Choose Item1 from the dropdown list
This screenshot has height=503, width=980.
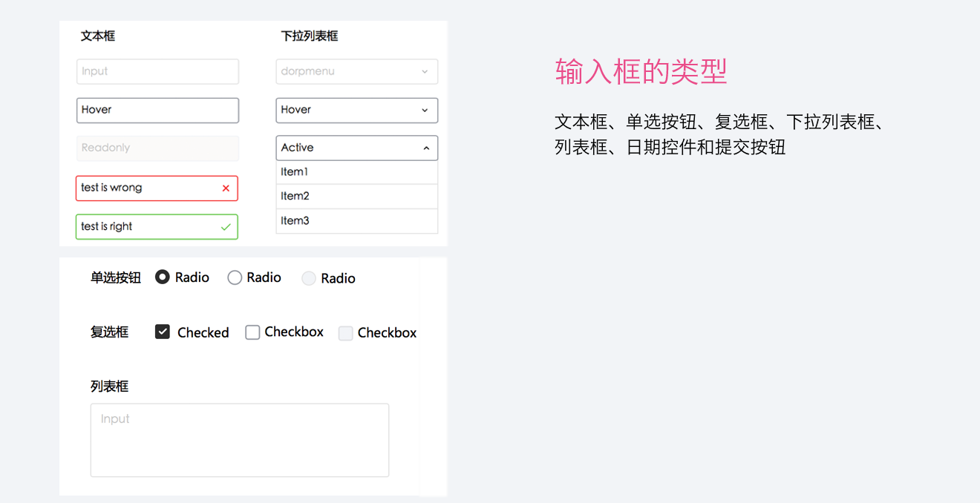click(x=357, y=172)
